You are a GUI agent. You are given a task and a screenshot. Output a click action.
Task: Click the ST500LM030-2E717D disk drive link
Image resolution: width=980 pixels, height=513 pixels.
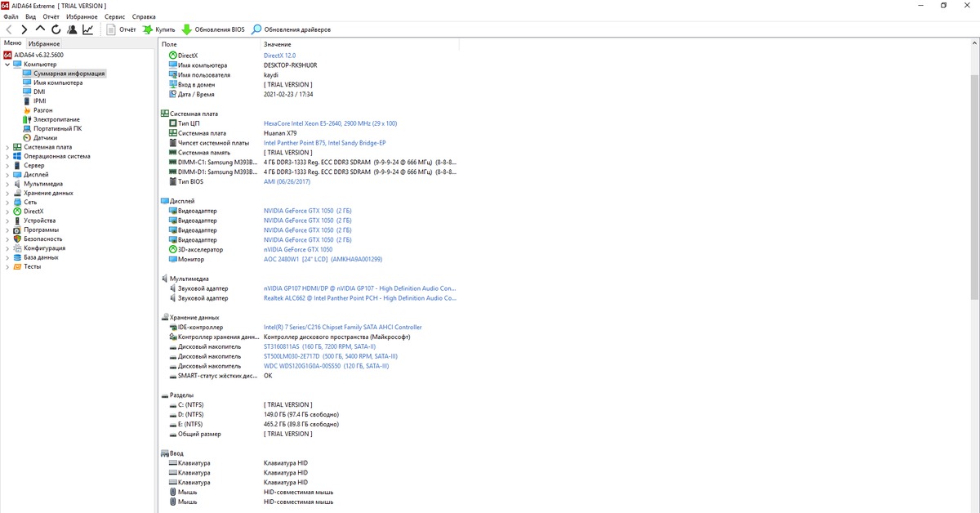point(331,356)
